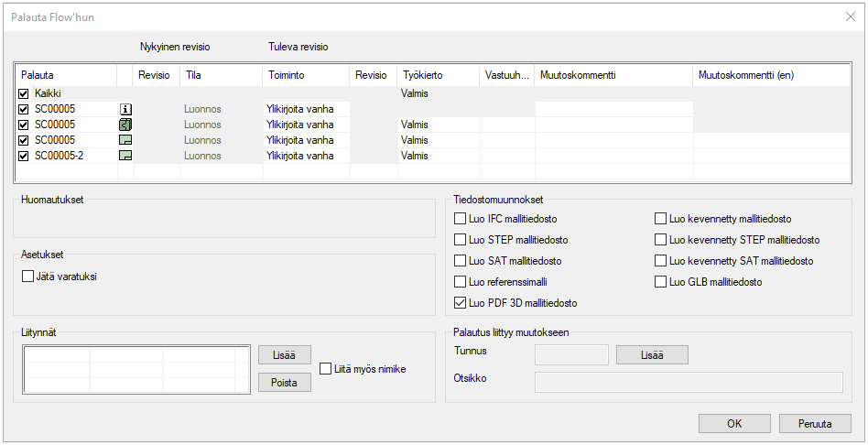Click the drawing icon in the SC00005-2 row
Screen dimensions: 868x445
(x=125, y=156)
